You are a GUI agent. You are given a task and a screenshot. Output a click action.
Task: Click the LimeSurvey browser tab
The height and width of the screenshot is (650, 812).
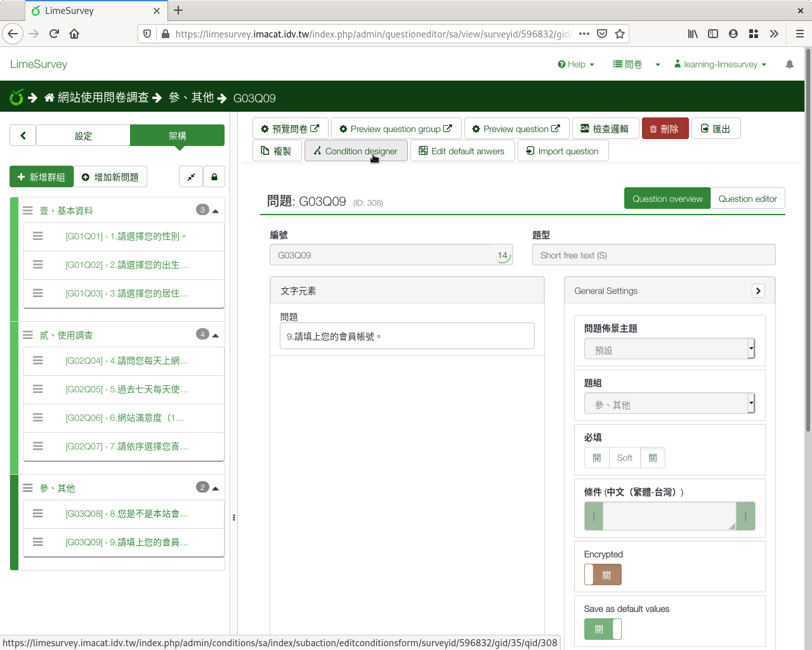coord(96,11)
